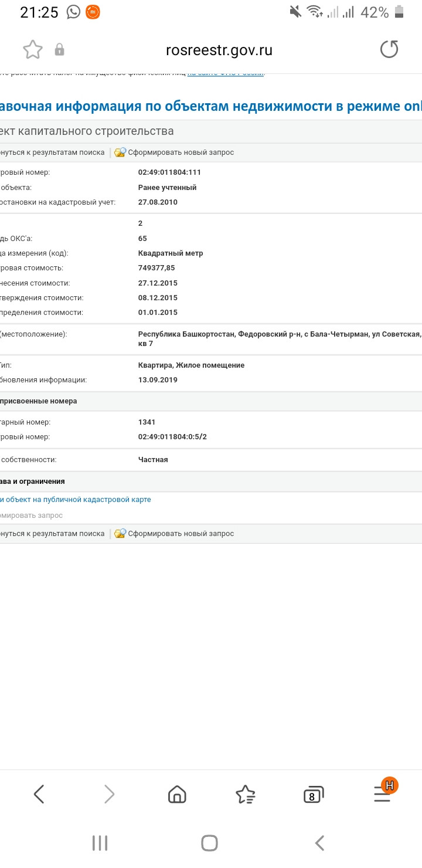Show Android recent apps

pos(100,843)
